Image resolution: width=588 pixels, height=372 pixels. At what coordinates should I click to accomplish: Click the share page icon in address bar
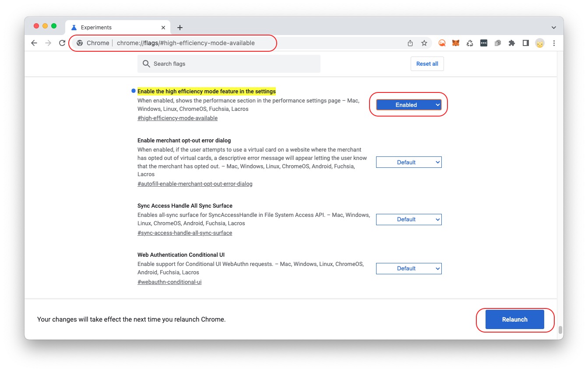pyautogui.click(x=410, y=43)
